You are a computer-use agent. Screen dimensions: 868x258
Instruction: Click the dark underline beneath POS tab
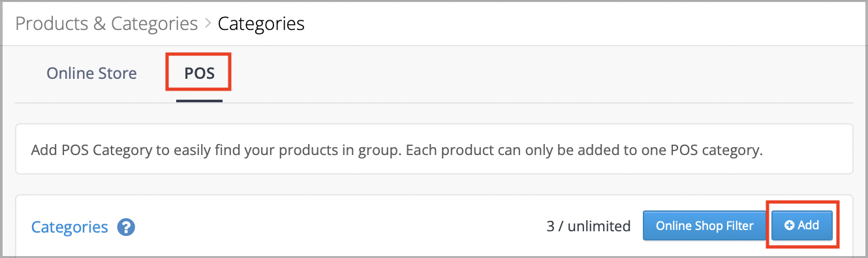[199, 101]
